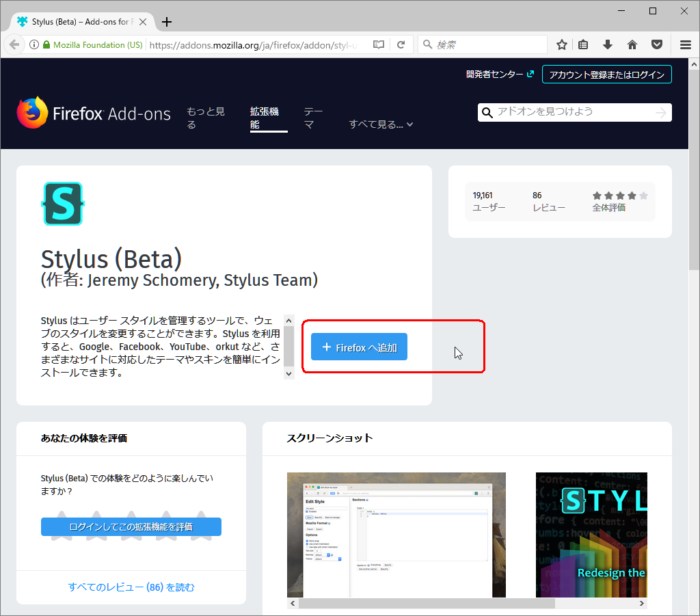Close the Stylus (Beta) tab
Image resolution: width=700 pixels, height=616 pixels.
click(143, 22)
